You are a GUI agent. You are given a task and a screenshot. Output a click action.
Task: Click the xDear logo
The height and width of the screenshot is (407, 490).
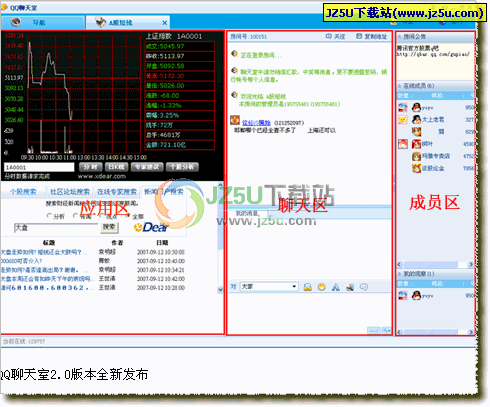151,227
